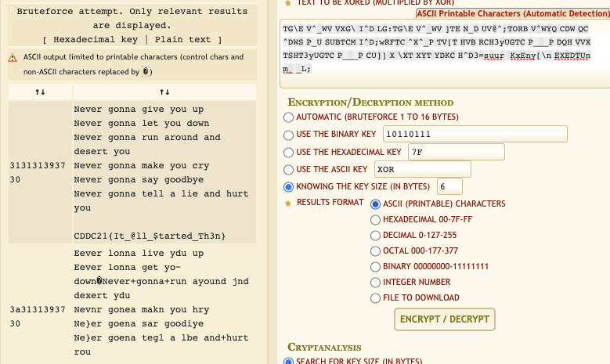Choose Decimal 0-127-255 results format
The width and height of the screenshot is (610, 364).
click(x=375, y=236)
